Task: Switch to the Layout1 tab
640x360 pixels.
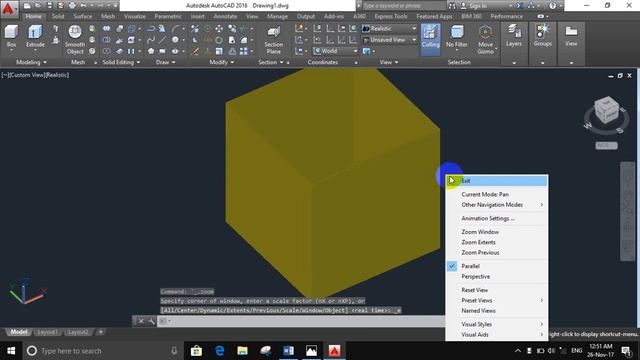Action: 47,332
